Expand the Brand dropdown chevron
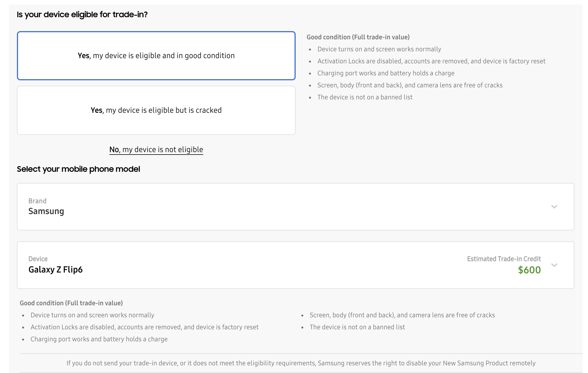This screenshot has width=588, height=373. tap(554, 207)
